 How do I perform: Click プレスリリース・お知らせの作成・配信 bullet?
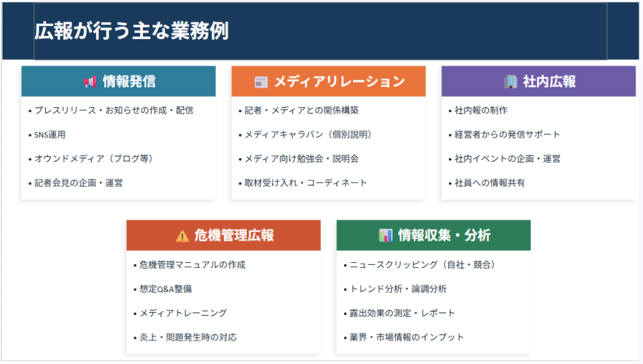pos(114,110)
